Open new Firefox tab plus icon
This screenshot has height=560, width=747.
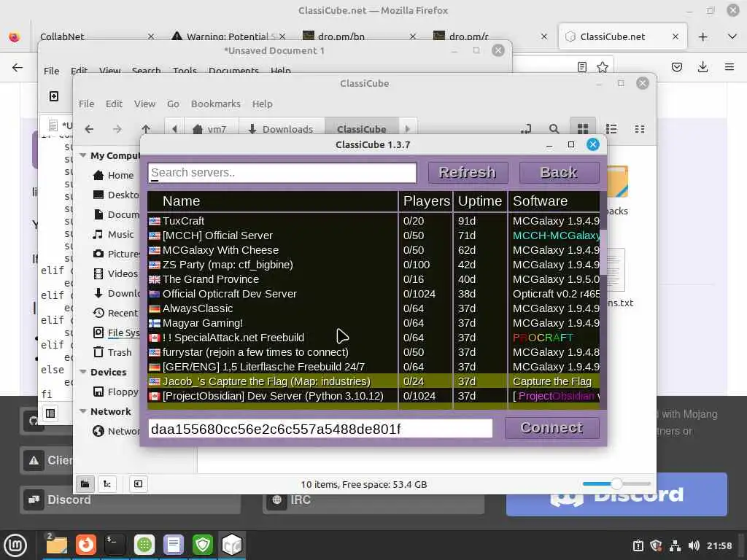(x=703, y=36)
